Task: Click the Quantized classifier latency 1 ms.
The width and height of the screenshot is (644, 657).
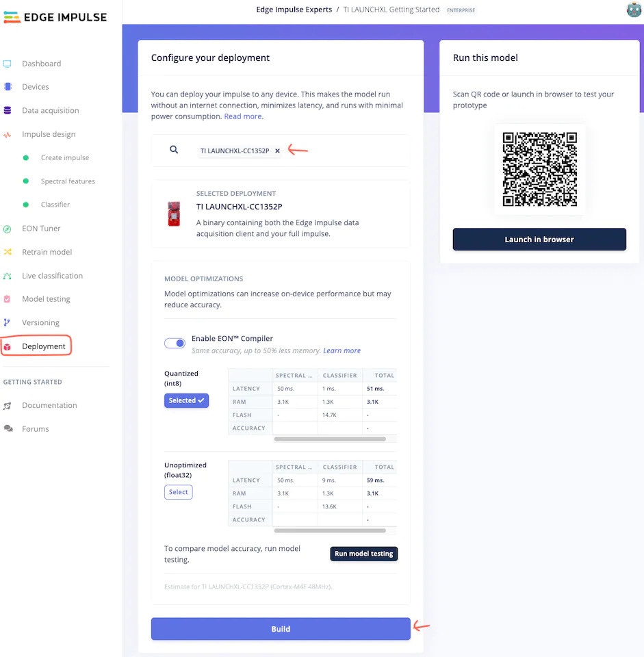Action: 329,389
